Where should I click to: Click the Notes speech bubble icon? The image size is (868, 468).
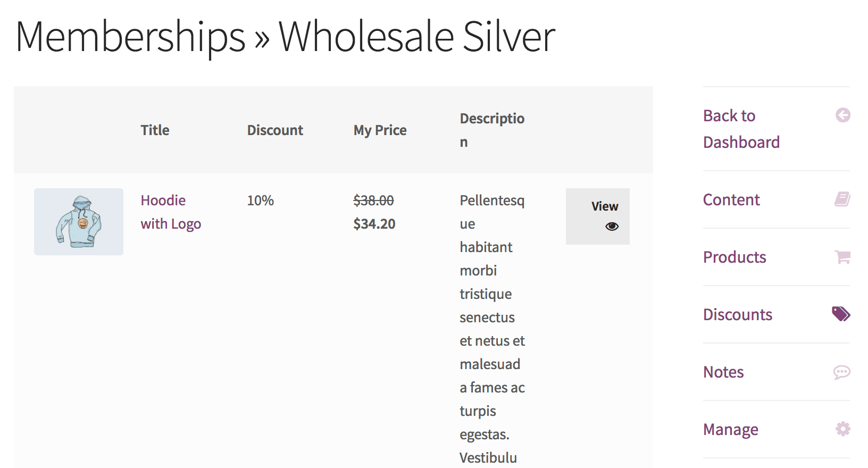coord(841,372)
